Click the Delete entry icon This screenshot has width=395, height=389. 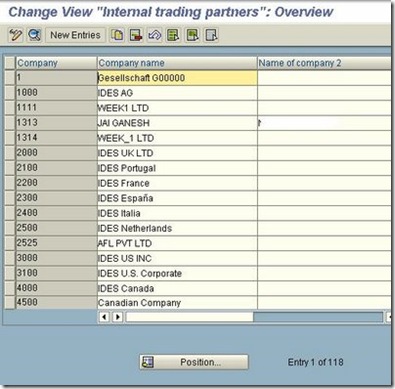pos(136,35)
